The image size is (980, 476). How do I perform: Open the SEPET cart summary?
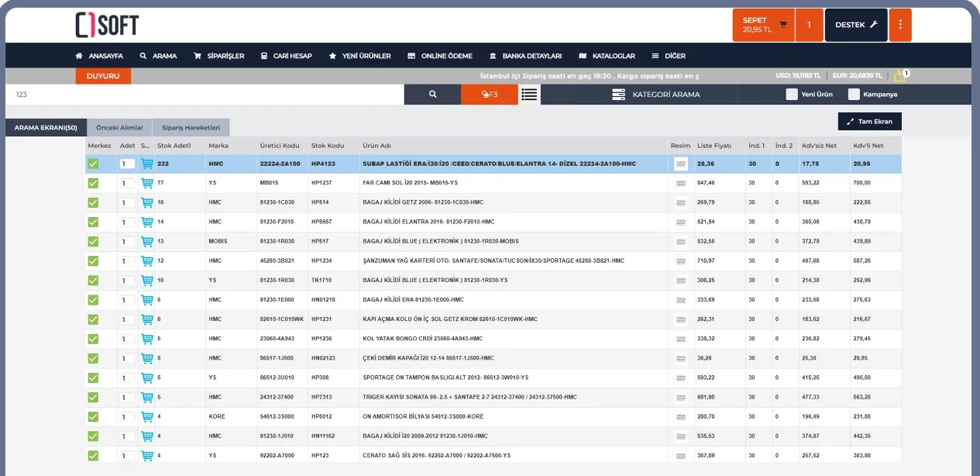click(x=764, y=25)
